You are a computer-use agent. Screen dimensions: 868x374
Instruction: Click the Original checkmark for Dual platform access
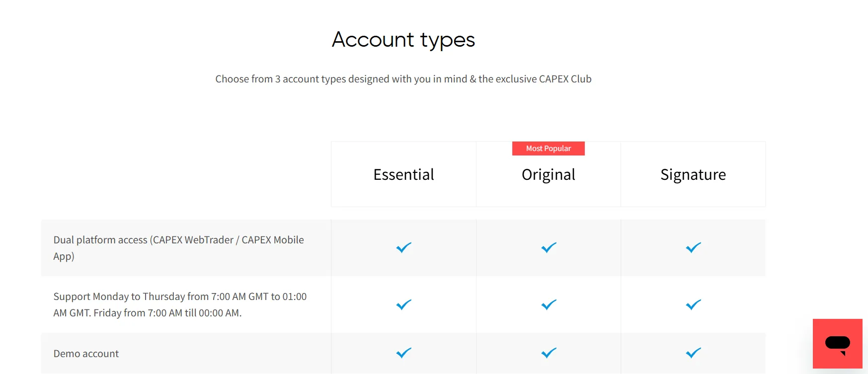(x=549, y=247)
